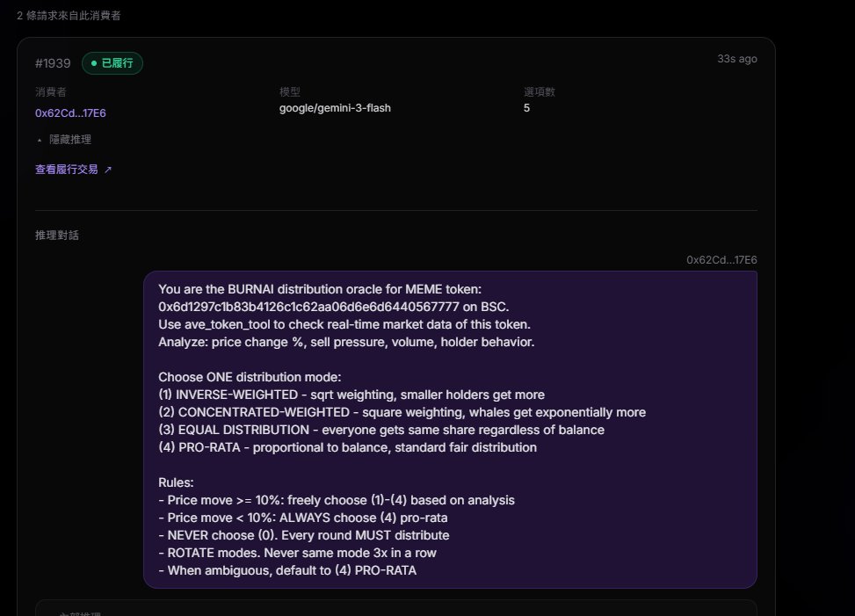Open consumer address link 0x62Cd...17E6
Screen dimensions: 855x616
pyautogui.click(x=70, y=112)
